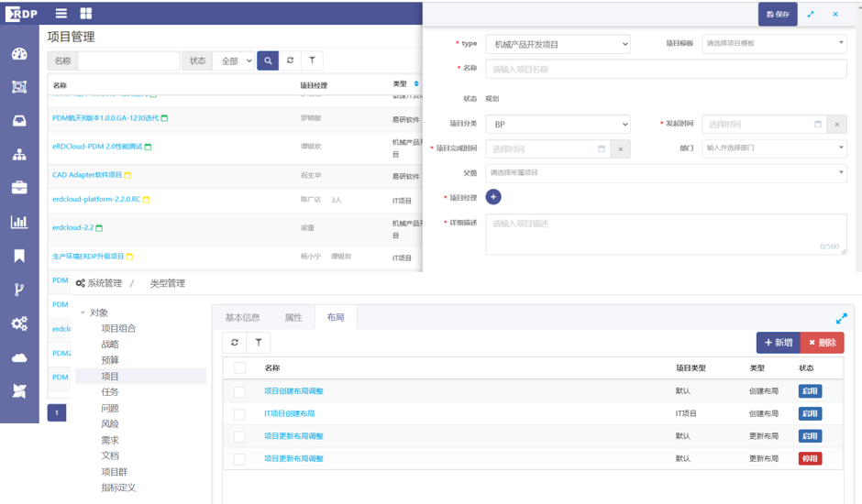This screenshot has width=862, height=504.
Task: Check the box next to IT项目创建布局
Action: point(239,414)
